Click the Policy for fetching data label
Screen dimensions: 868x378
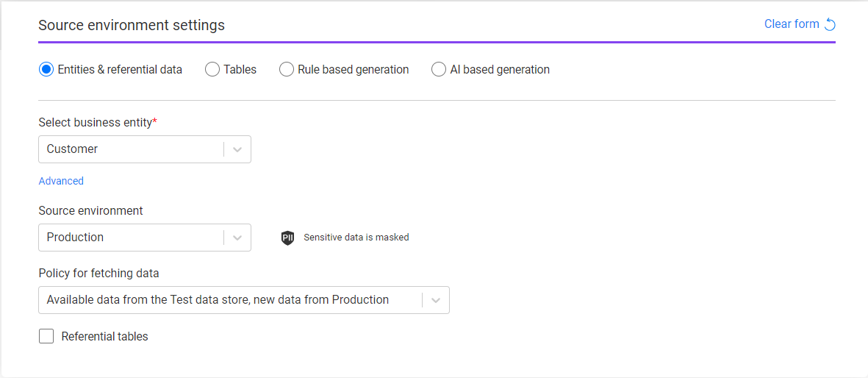point(98,274)
